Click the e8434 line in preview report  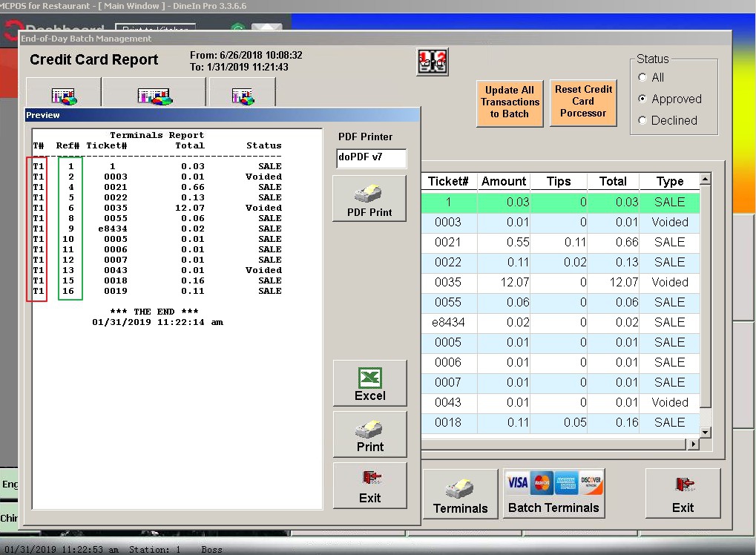click(157, 229)
